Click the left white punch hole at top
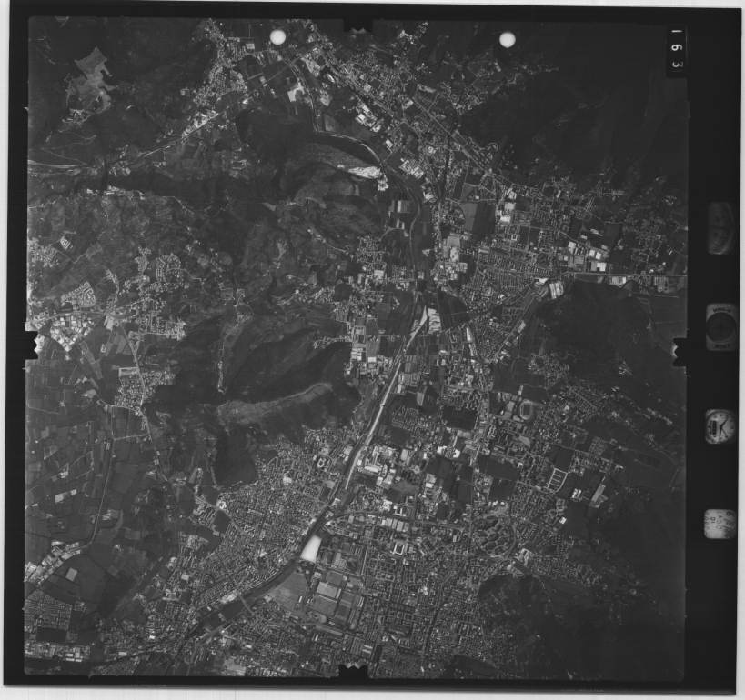Screen dimensions: 745x700 [x=277, y=36]
